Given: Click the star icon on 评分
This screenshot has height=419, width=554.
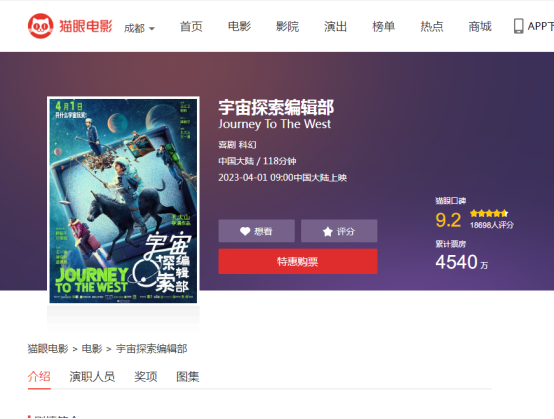Looking at the screenshot, I should 328,232.
